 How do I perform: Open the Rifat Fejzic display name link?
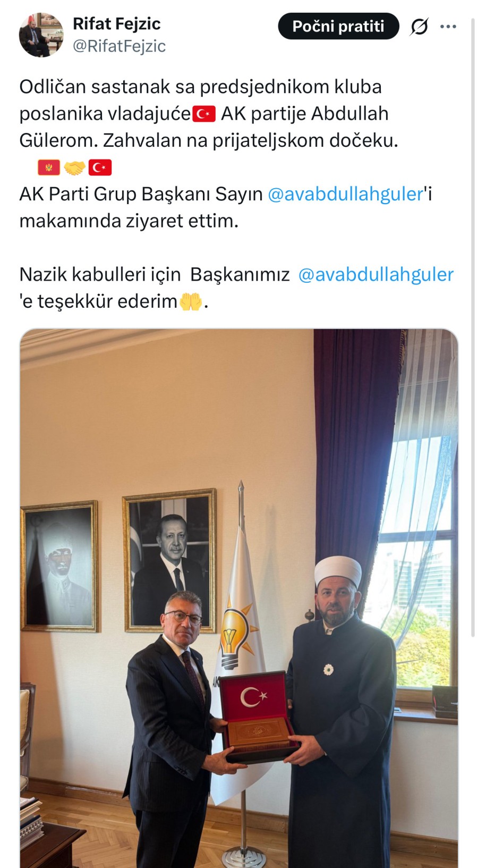116,23
